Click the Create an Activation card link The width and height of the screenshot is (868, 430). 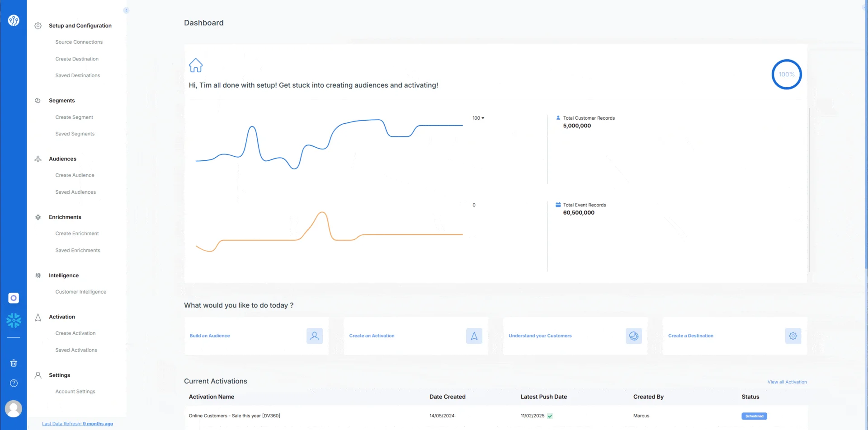click(x=372, y=336)
